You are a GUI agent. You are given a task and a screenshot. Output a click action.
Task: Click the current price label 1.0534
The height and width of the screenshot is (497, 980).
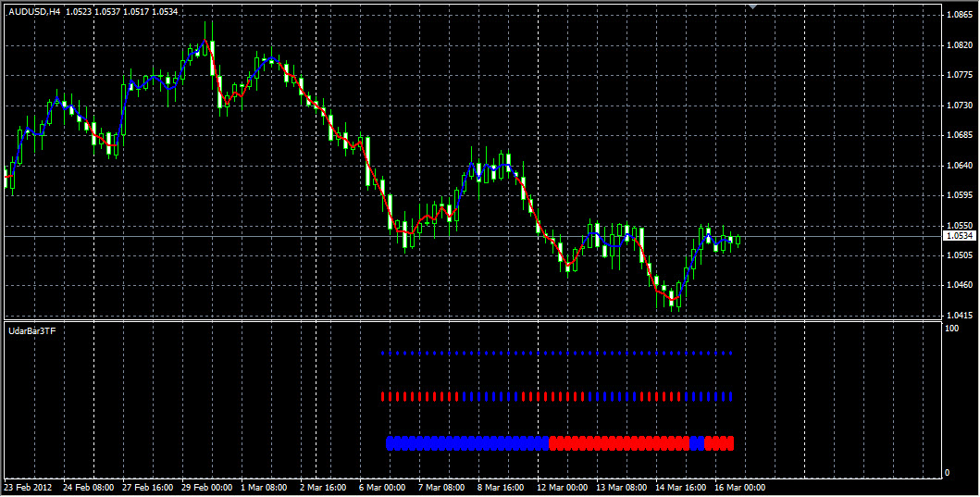pos(959,236)
